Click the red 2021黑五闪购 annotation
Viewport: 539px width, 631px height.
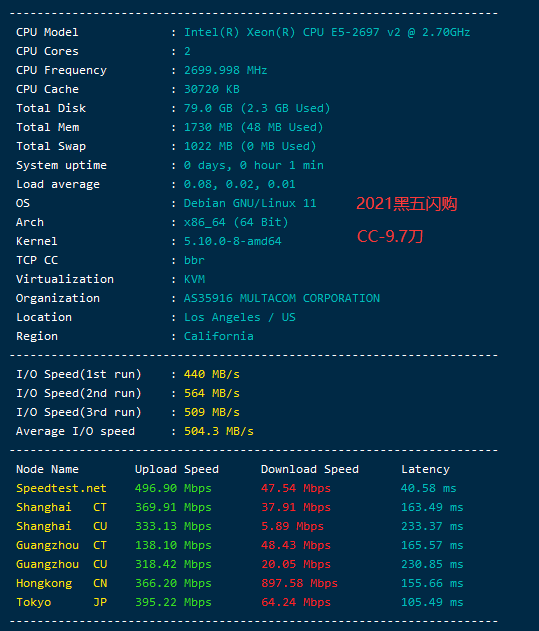407,204
